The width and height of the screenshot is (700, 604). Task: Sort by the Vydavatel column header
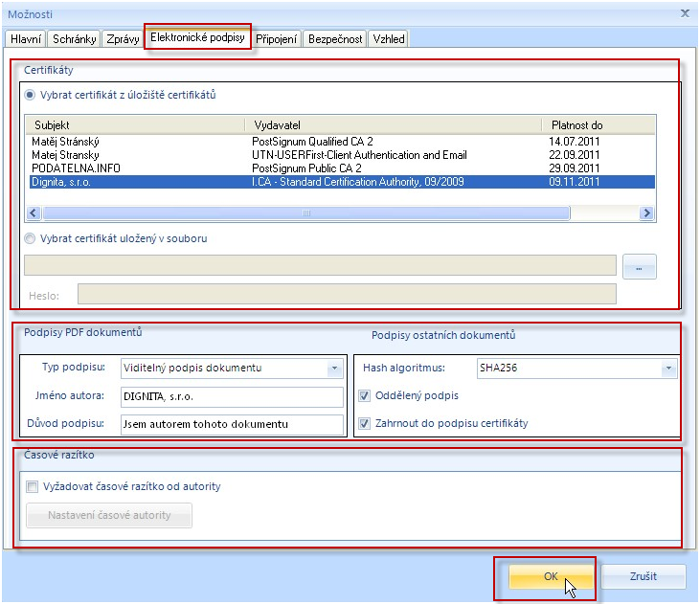click(394, 125)
